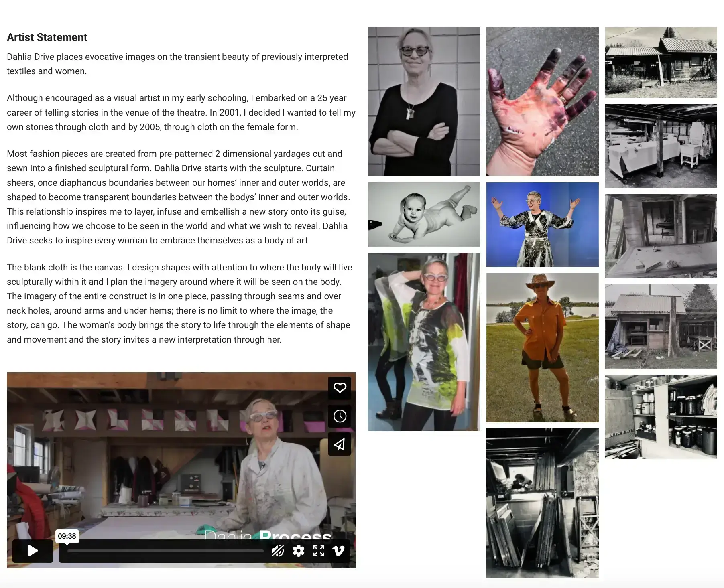Open the top cabin exterior photo
This screenshot has height=588, width=724.
tap(661, 62)
